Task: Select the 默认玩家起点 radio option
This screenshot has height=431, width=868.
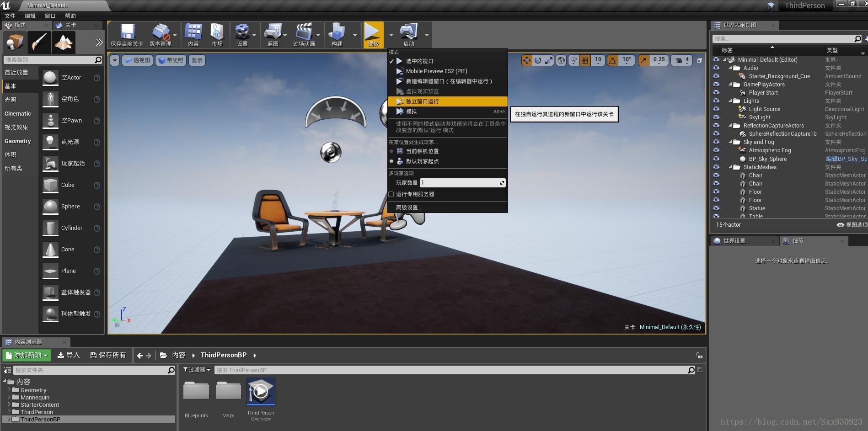Action: pos(391,161)
